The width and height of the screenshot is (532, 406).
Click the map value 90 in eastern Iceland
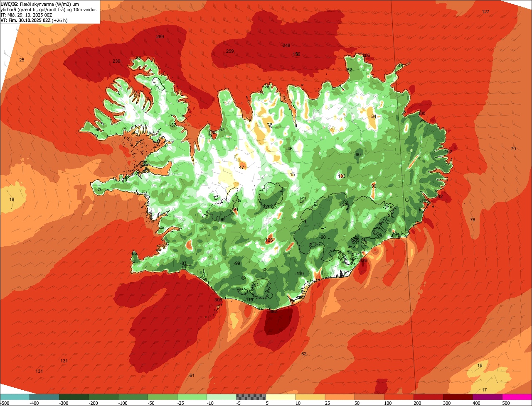coord(374,186)
